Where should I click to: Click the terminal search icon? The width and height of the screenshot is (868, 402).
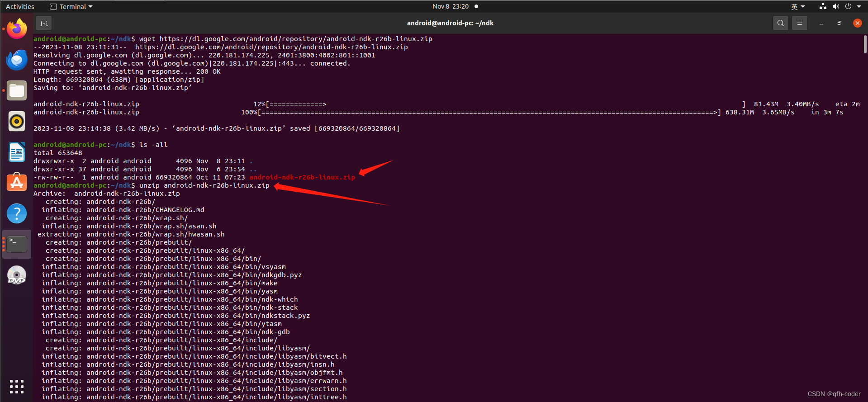pos(781,23)
